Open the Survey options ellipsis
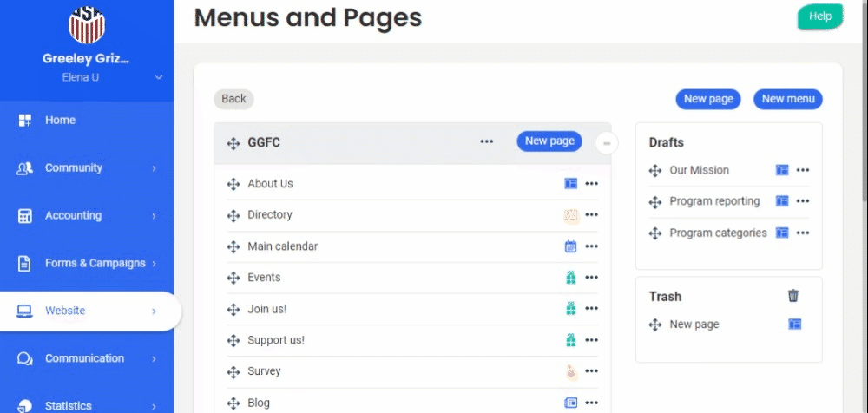This screenshot has width=868, height=413. [592, 371]
